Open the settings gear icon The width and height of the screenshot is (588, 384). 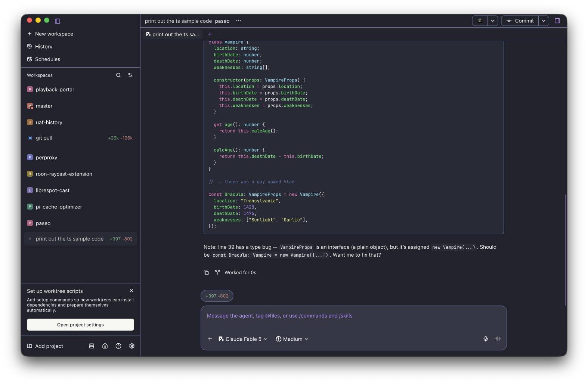click(x=132, y=346)
